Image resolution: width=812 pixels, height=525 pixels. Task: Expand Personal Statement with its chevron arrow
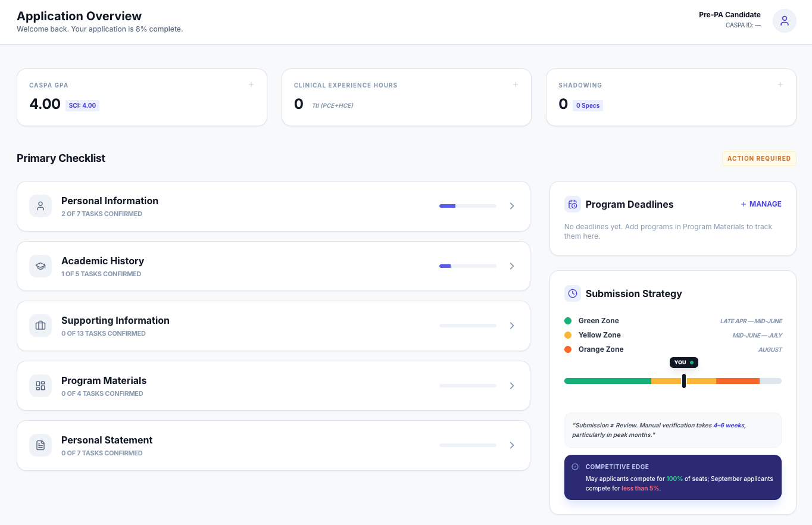[512, 445]
